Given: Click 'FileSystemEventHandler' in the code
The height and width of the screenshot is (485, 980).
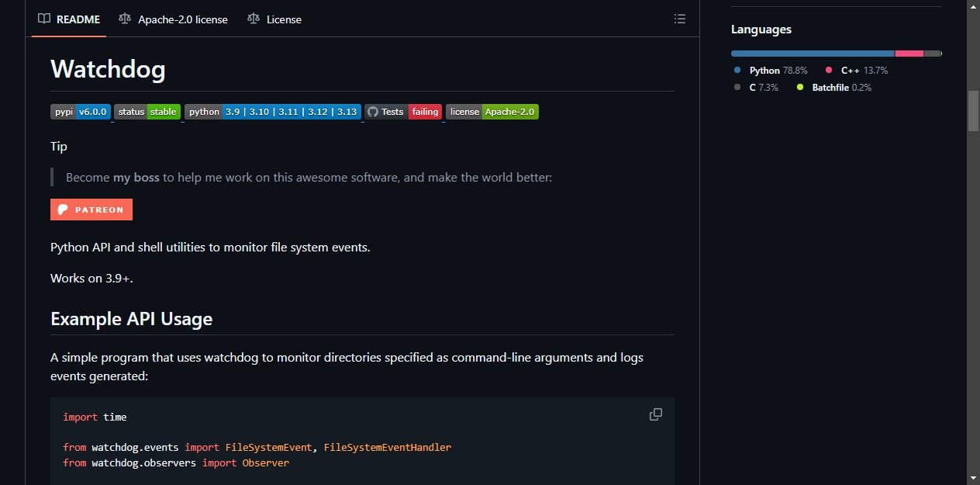Looking at the screenshot, I should 388,447.
